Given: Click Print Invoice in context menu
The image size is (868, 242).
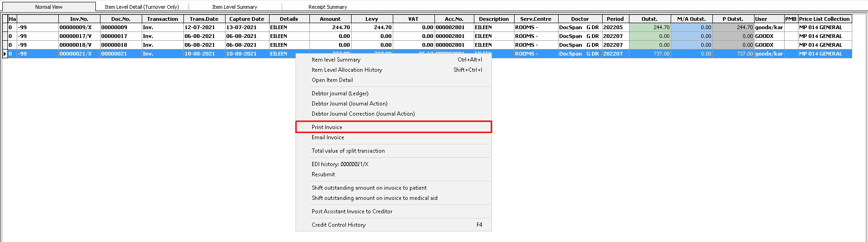Looking at the screenshot, I should coord(327,127).
